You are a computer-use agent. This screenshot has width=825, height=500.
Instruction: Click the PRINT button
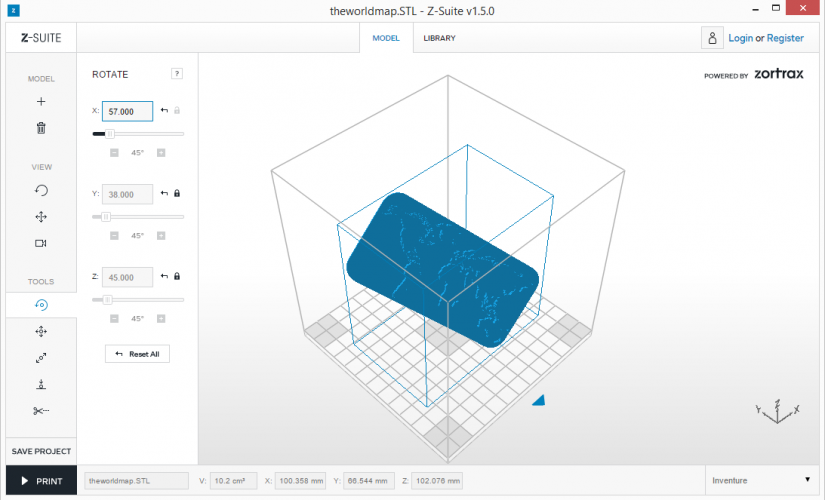point(41,481)
